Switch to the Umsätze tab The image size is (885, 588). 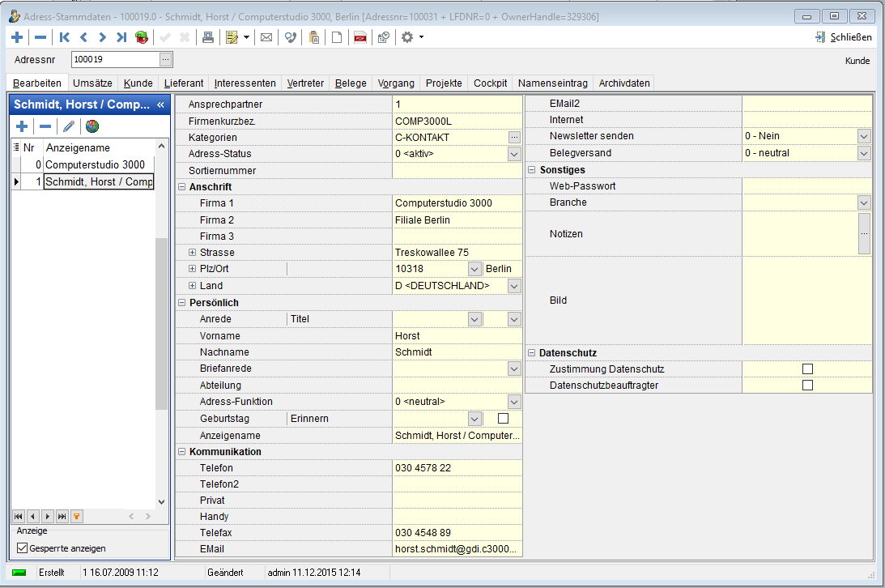click(92, 83)
